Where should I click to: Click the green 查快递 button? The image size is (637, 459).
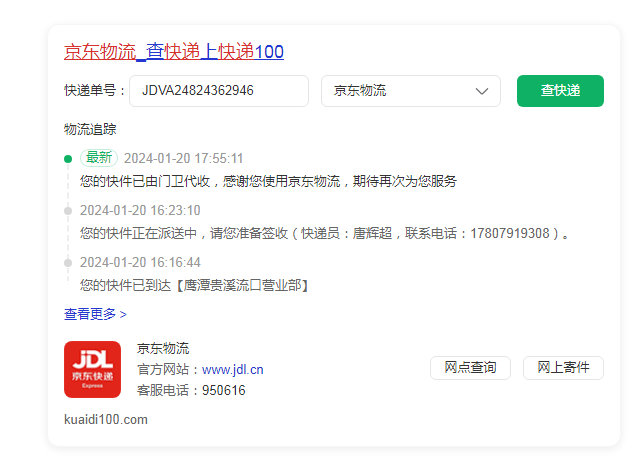(x=560, y=91)
